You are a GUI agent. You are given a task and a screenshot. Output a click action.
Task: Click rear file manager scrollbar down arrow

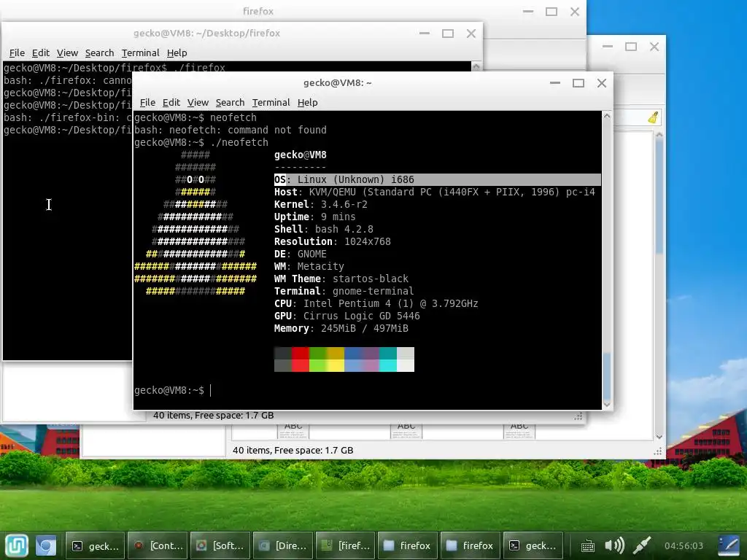pyautogui.click(x=659, y=437)
